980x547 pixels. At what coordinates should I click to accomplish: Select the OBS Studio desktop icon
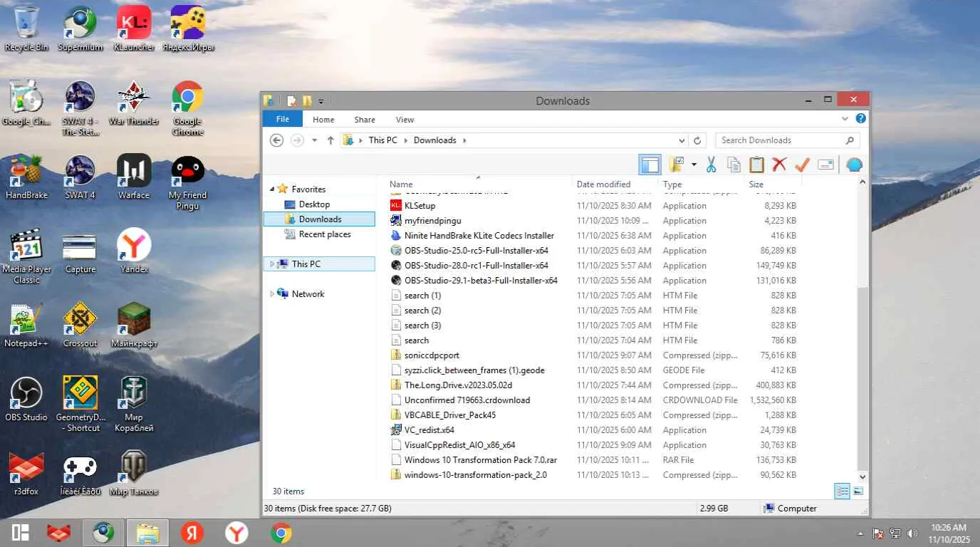point(26,400)
